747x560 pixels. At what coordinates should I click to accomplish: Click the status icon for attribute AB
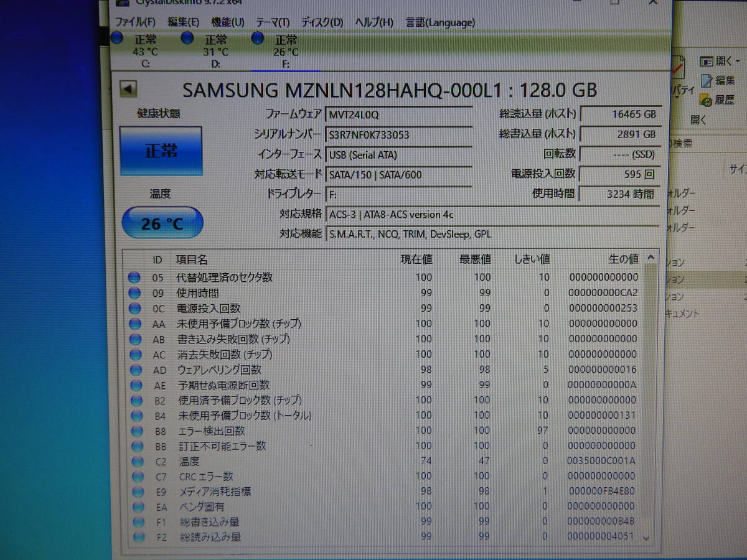(x=134, y=339)
